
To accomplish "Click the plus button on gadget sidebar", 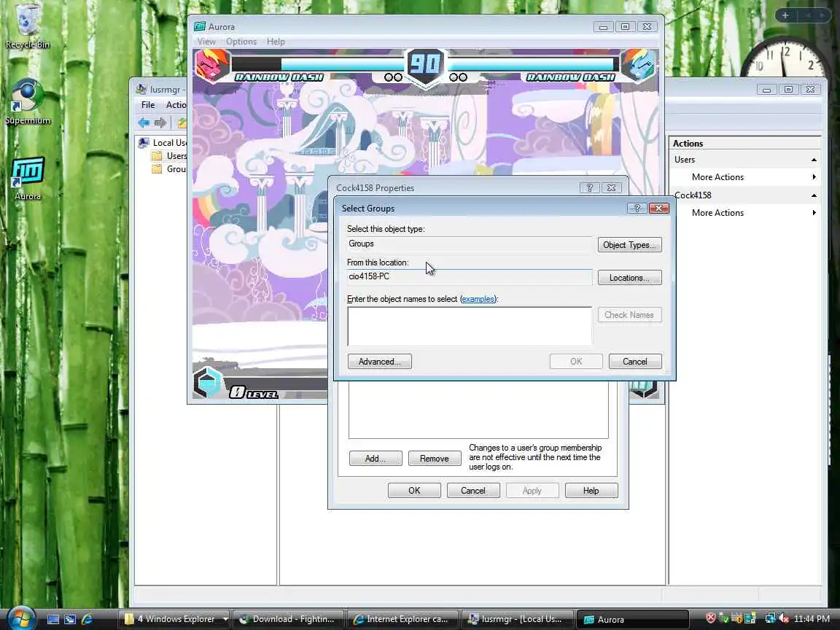I will click(x=785, y=15).
